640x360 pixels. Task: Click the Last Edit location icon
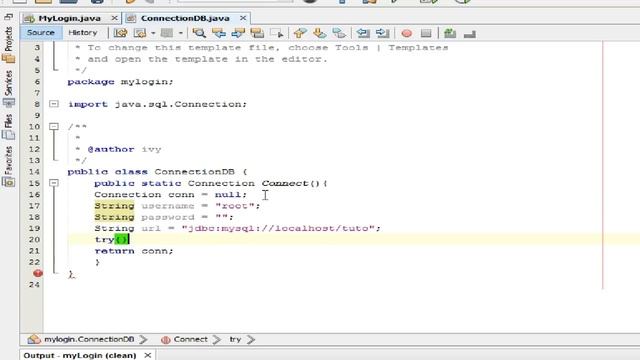coord(120,33)
